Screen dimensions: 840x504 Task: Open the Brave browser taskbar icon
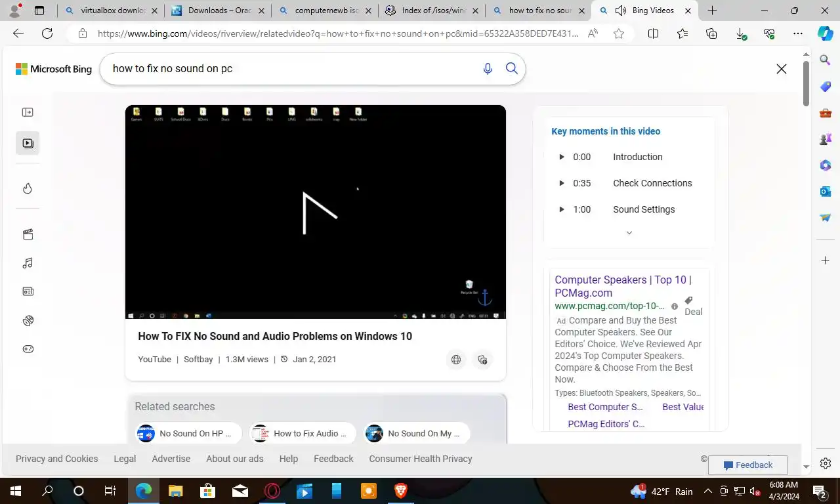[400, 490]
